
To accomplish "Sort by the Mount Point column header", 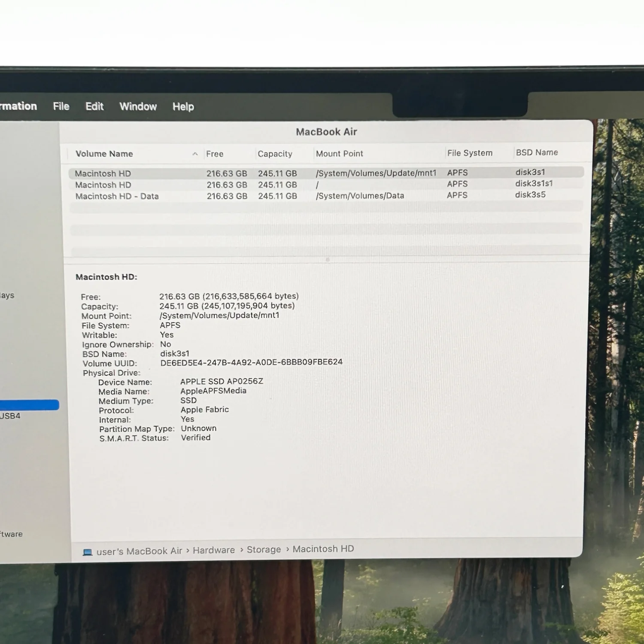I will point(340,153).
